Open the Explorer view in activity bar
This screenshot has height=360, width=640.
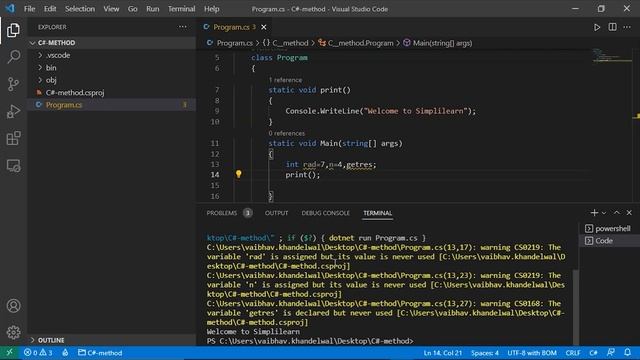(13, 30)
